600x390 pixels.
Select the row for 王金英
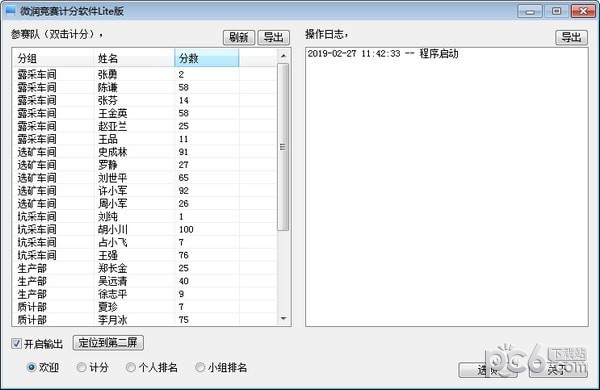coord(145,113)
